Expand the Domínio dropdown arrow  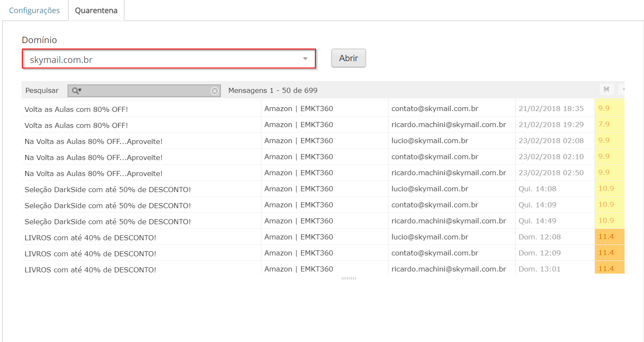(x=305, y=59)
